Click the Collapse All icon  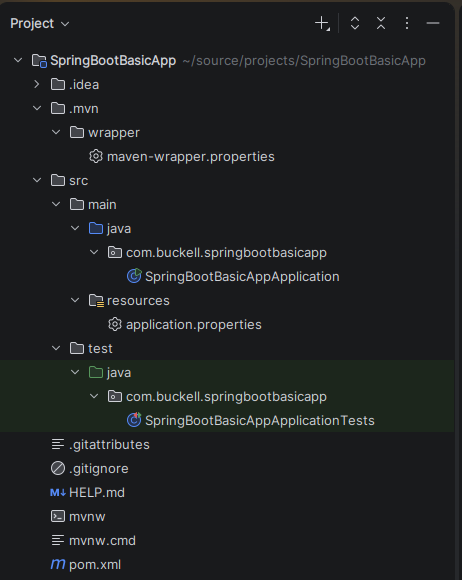click(x=381, y=23)
